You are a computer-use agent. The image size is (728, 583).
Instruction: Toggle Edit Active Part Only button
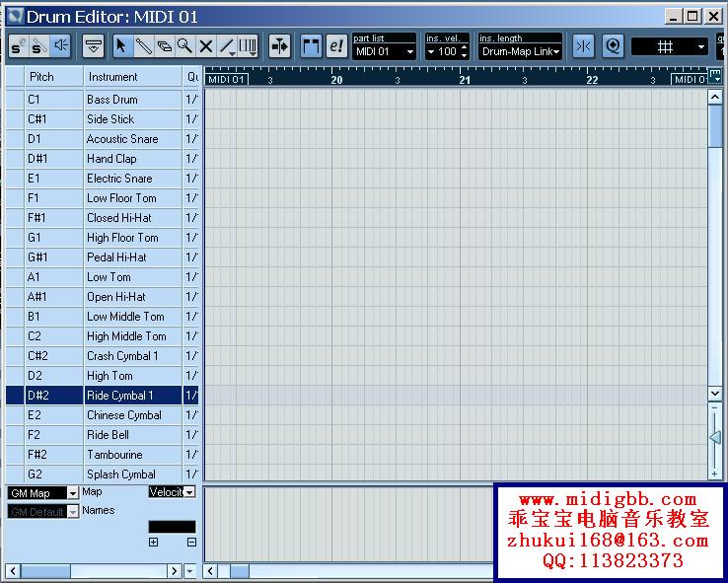pos(336,46)
